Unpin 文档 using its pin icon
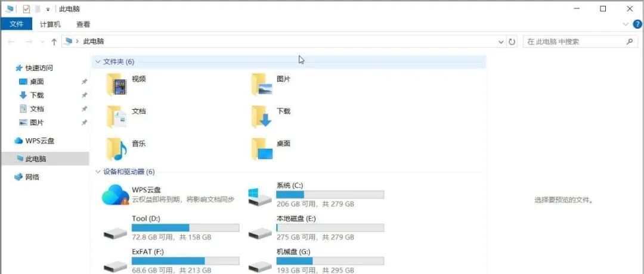The height and width of the screenshot is (274, 644). [84, 108]
